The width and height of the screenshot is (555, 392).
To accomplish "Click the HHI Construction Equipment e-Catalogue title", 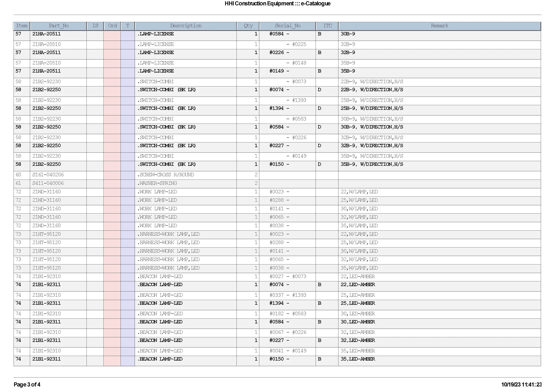I will (277, 4).
